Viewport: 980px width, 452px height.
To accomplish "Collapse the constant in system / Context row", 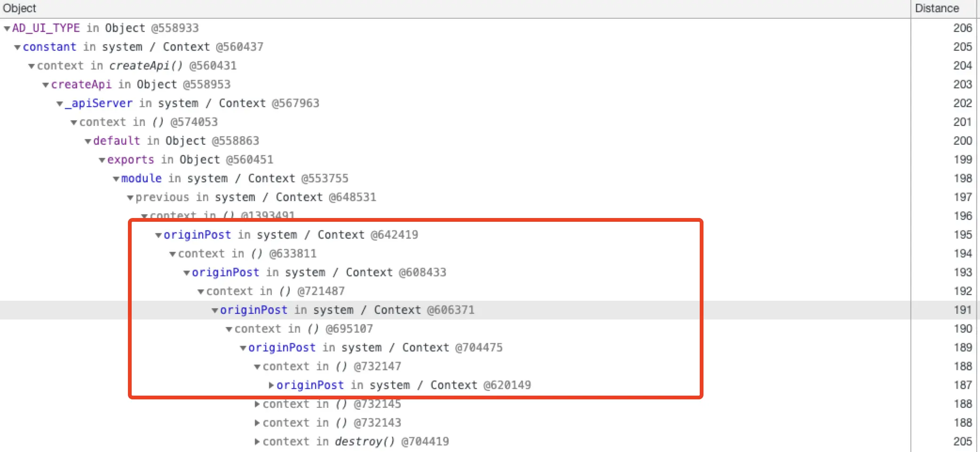I will pyautogui.click(x=17, y=47).
